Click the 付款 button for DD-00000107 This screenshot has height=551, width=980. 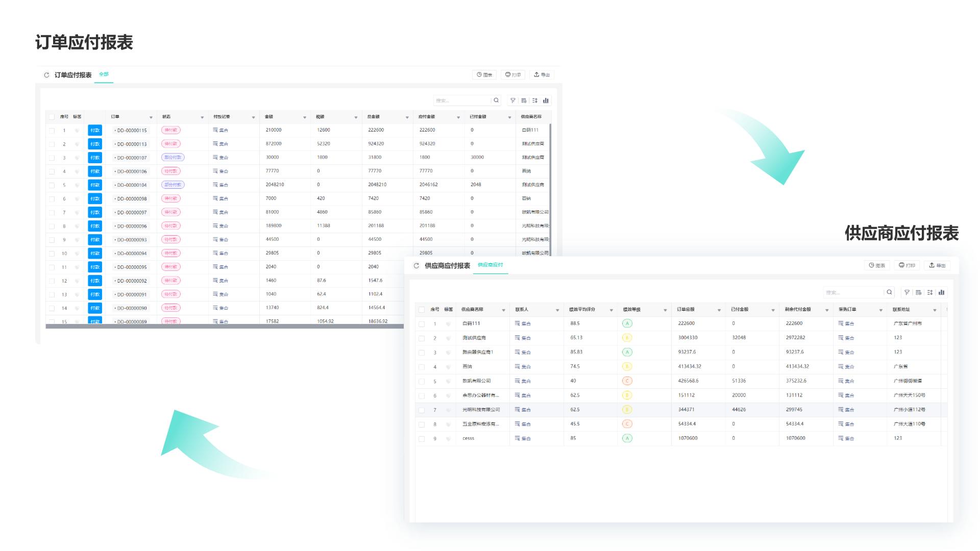point(95,158)
